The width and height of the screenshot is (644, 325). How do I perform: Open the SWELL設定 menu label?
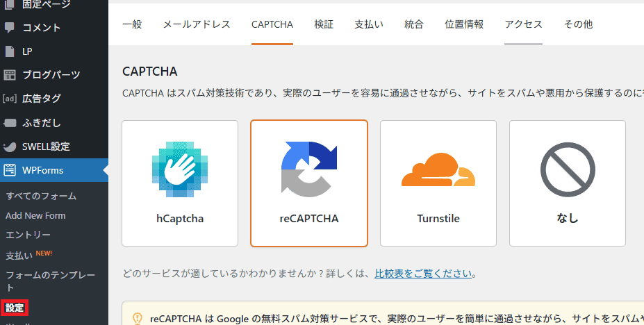pyautogui.click(x=46, y=147)
